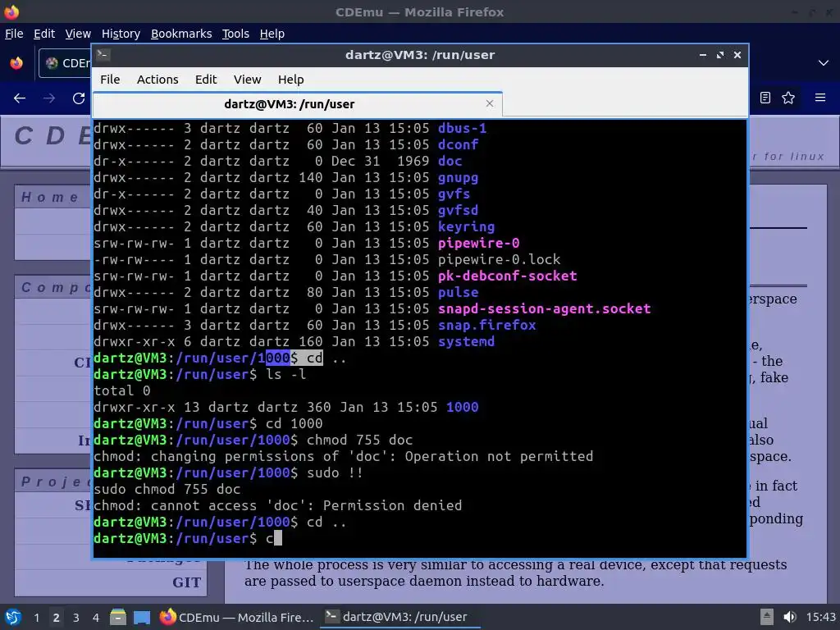
Task: Open File menu in terminal window
Action: 110,80
